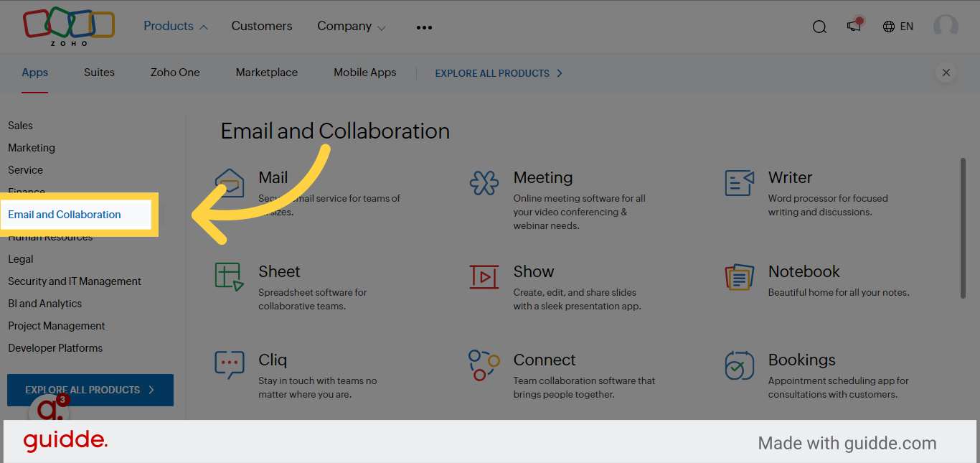Switch to the Suites tab

tap(99, 73)
